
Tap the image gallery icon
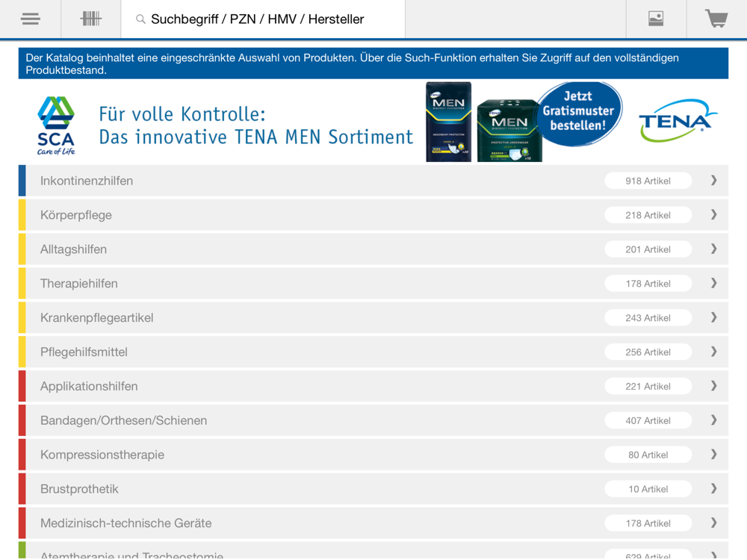(656, 19)
